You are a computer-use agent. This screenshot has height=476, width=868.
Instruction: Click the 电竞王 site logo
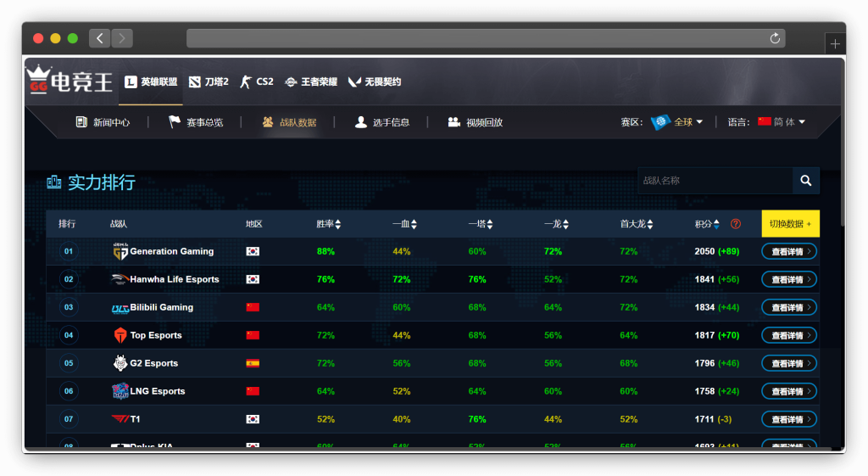70,81
